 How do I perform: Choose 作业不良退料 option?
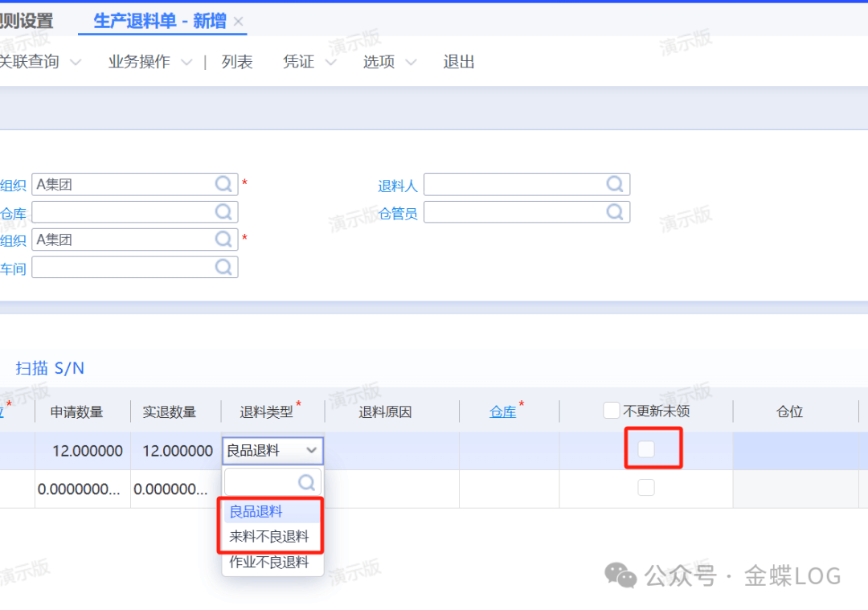[x=269, y=563]
